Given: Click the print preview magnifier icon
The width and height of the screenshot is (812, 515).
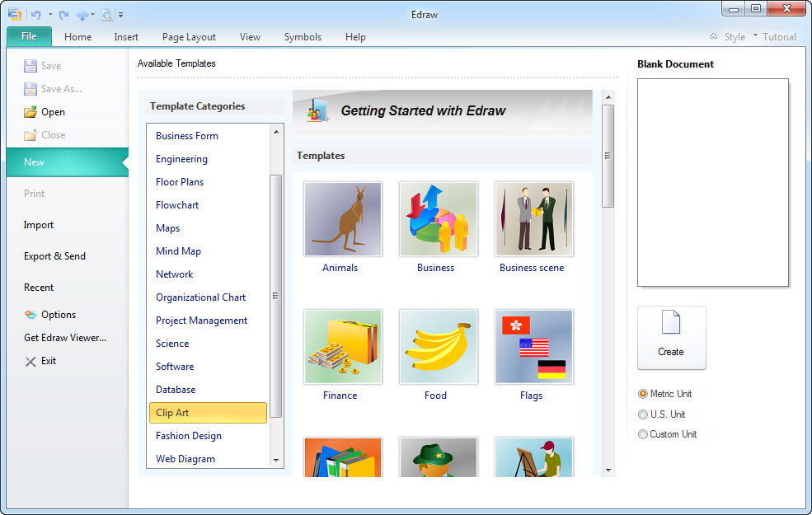Looking at the screenshot, I should 106,15.
